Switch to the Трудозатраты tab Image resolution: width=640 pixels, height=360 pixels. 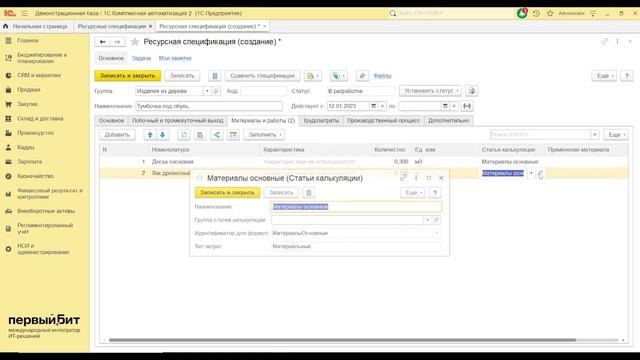(321, 121)
